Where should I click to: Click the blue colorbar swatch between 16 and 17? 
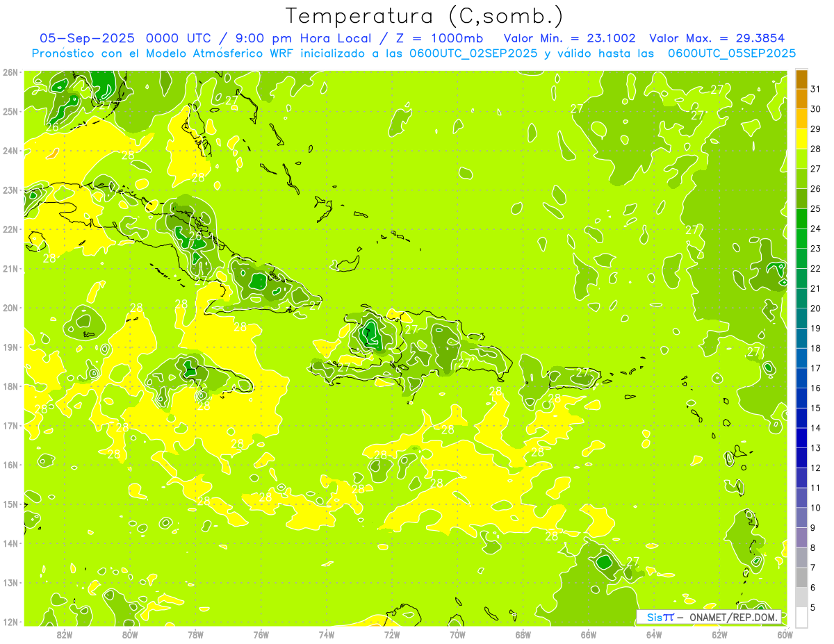(x=801, y=378)
